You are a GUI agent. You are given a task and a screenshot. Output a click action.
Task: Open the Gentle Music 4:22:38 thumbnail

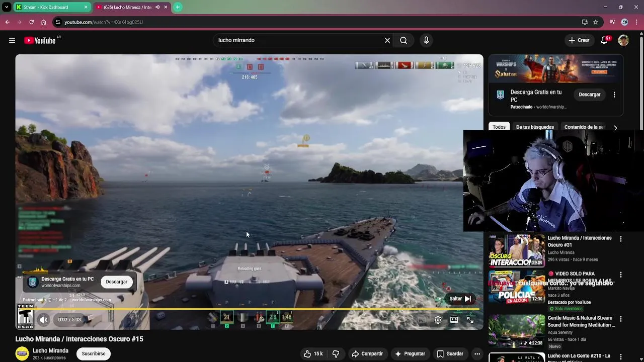click(x=517, y=331)
